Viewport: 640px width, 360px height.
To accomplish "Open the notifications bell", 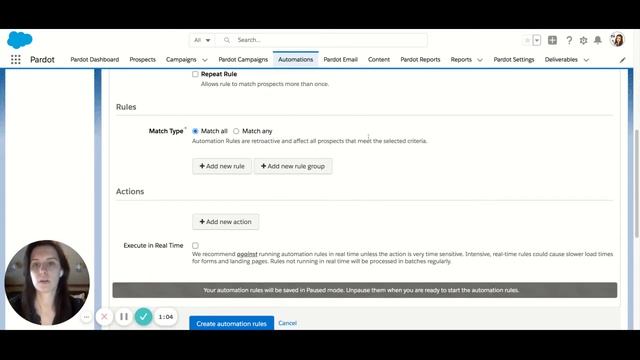I will (598, 40).
